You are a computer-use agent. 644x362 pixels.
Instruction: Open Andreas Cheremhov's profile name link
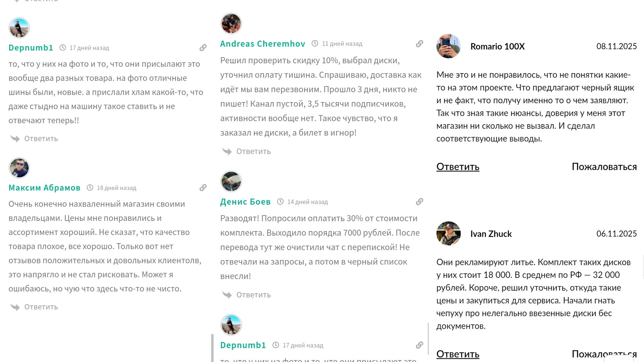pyautogui.click(x=262, y=44)
